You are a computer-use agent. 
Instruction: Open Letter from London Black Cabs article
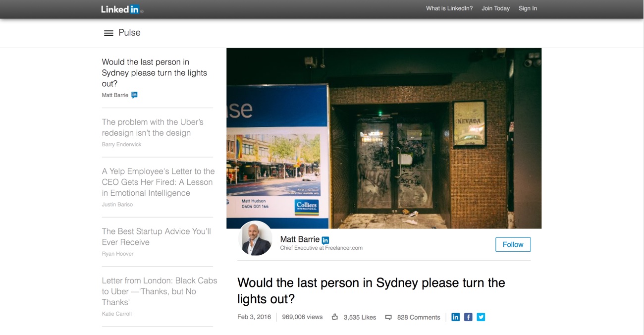(x=160, y=291)
